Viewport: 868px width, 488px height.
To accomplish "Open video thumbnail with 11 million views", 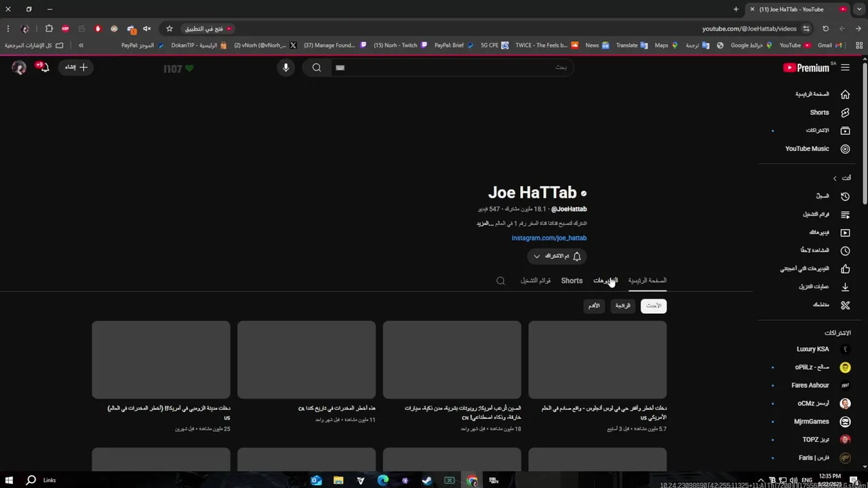I will [307, 360].
